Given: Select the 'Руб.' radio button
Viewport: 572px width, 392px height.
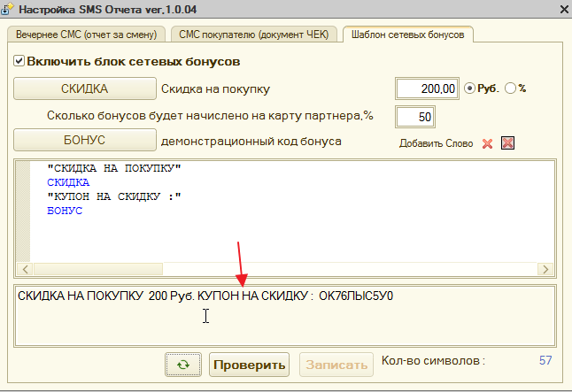Looking at the screenshot, I should (x=469, y=88).
